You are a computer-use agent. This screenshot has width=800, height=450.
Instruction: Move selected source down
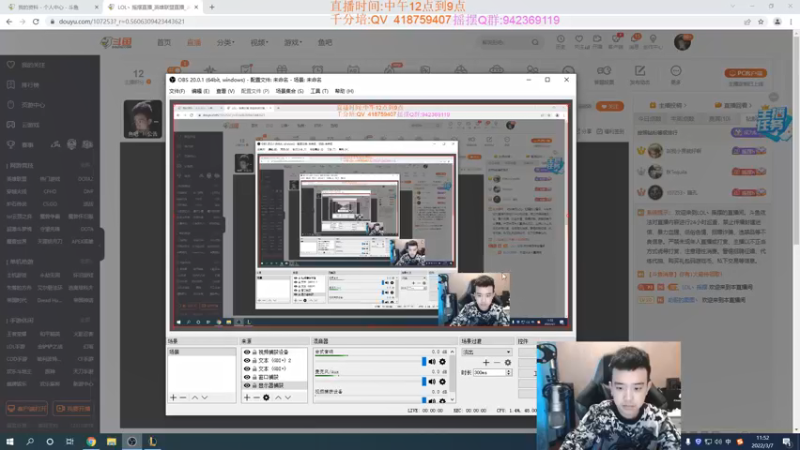click(288, 397)
